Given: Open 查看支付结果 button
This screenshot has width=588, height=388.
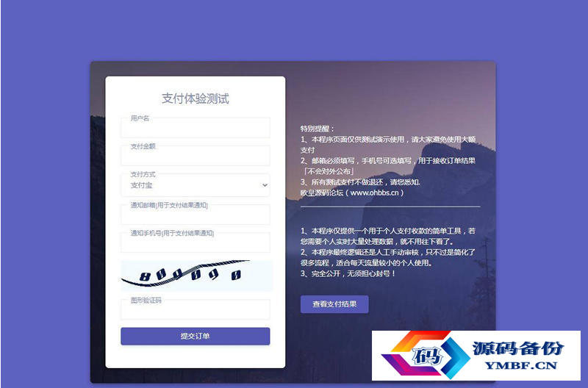Looking at the screenshot, I should click(334, 304).
